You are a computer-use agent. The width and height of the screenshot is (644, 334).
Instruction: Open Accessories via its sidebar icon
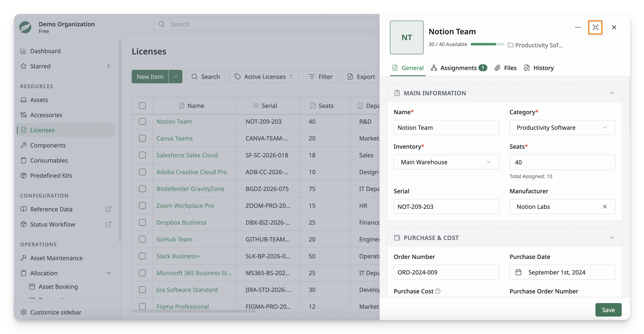point(24,115)
